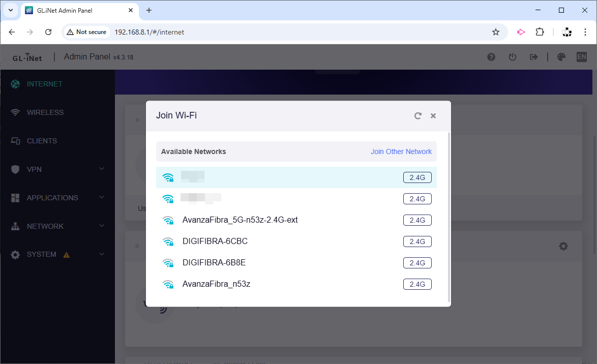Open the theme palette icon
Image resolution: width=597 pixels, height=364 pixels.
(x=561, y=57)
